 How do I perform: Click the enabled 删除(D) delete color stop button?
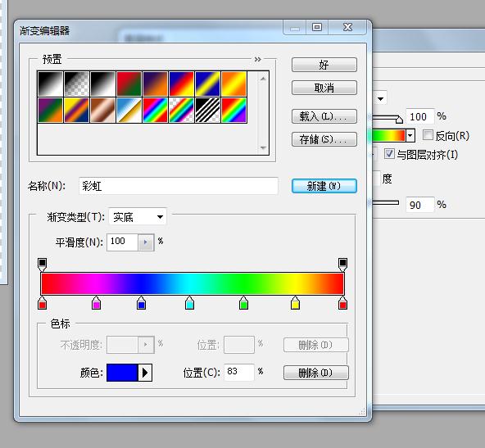click(x=315, y=373)
